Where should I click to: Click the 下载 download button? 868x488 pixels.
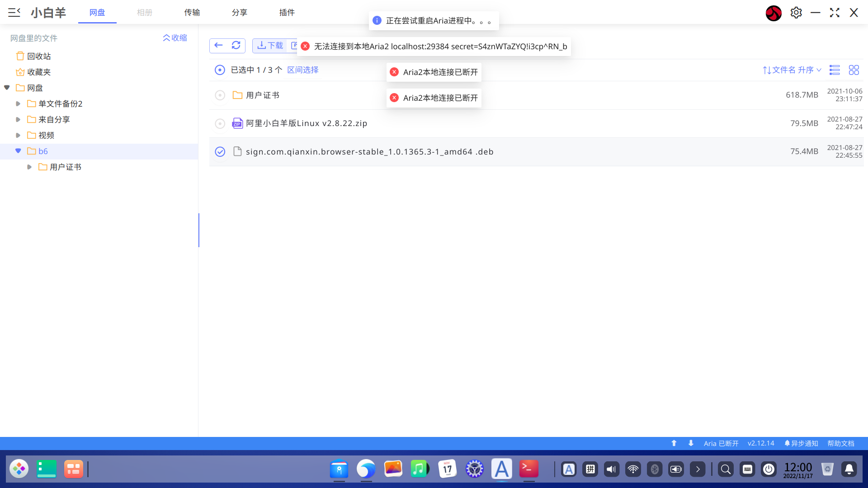pyautogui.click(x=270, y=46)
